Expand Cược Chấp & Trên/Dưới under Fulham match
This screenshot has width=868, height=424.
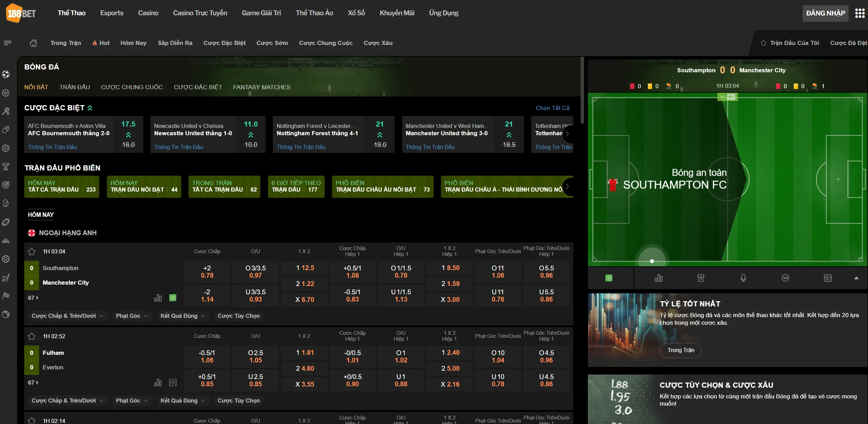[67, 400]
